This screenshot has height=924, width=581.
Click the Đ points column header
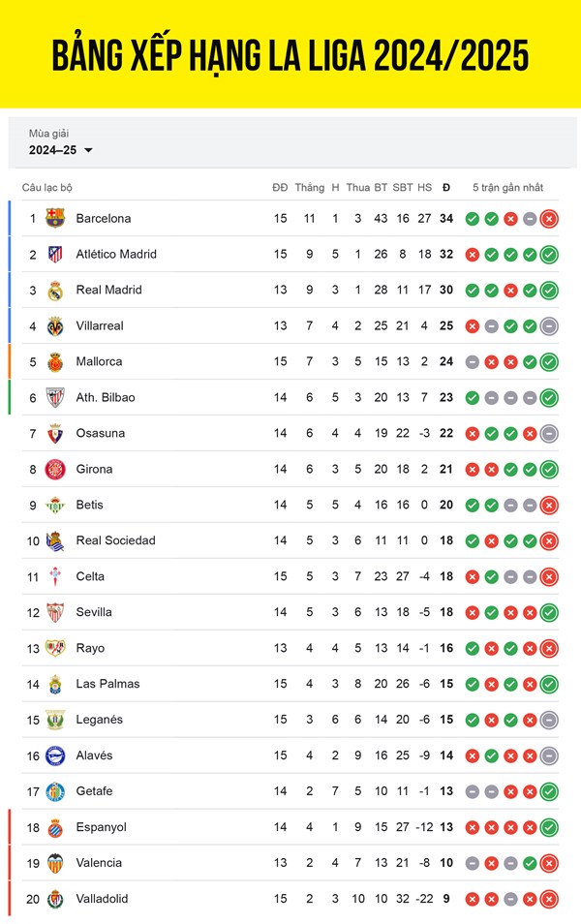pyautogui.click(x=446, y=187)
